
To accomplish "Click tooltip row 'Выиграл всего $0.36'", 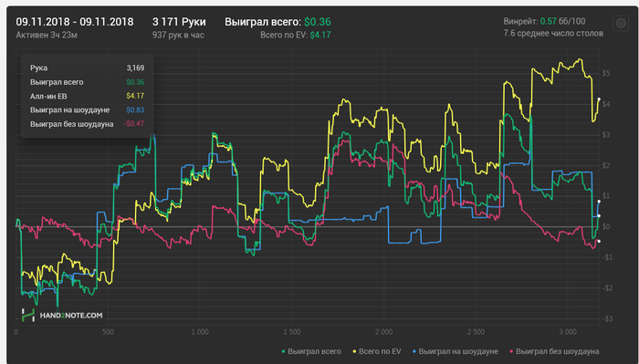I will [x=88, y=82].
